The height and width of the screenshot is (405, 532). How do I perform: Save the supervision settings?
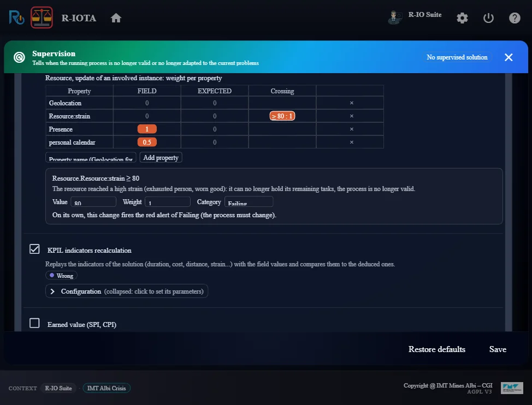pos(498,349)
